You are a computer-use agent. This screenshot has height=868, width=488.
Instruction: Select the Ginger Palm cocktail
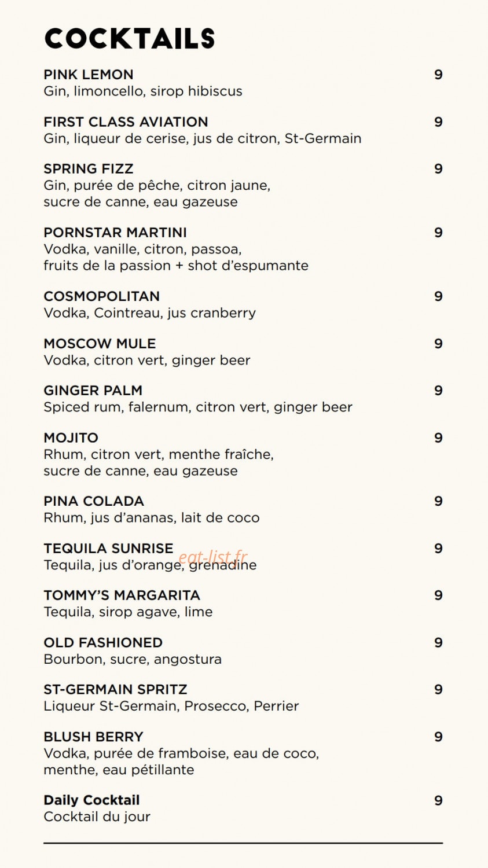[x=93, y=391]
